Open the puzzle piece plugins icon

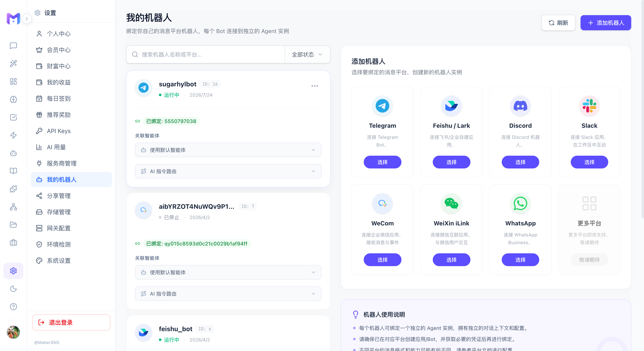[x=13, y=189]
